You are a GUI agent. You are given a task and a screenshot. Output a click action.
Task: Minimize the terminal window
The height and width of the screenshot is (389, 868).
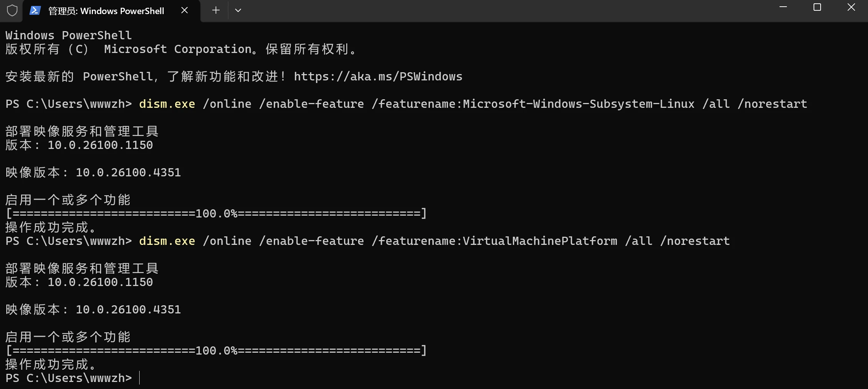point(783,7)
